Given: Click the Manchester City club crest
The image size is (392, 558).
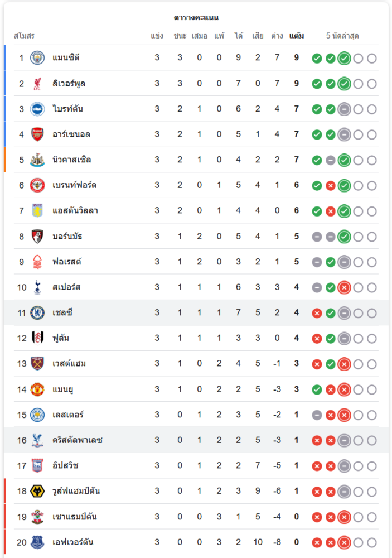Looking at the screenshot, I should [x=37, y=57].
